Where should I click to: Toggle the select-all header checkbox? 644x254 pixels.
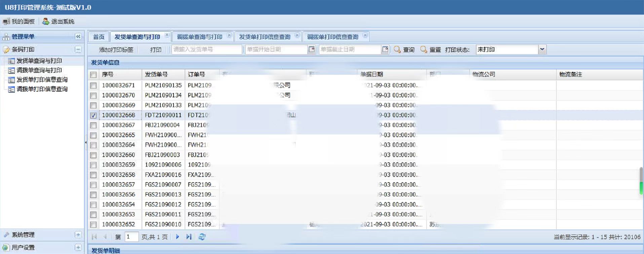93,75
